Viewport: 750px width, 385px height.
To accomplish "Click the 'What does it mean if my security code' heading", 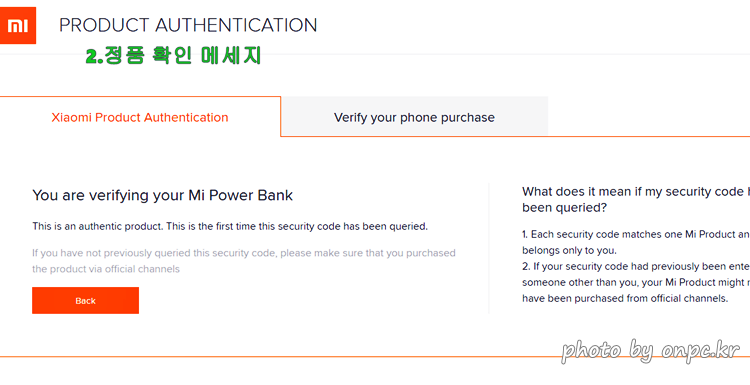I will pyautogui.click(x=636, y=192).
